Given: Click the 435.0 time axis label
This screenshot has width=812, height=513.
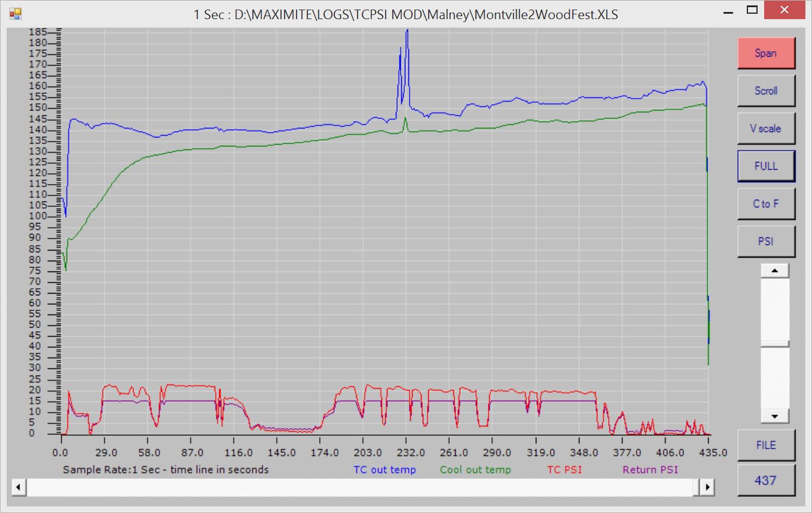Looking at the screenshot, I should [713, 453].
